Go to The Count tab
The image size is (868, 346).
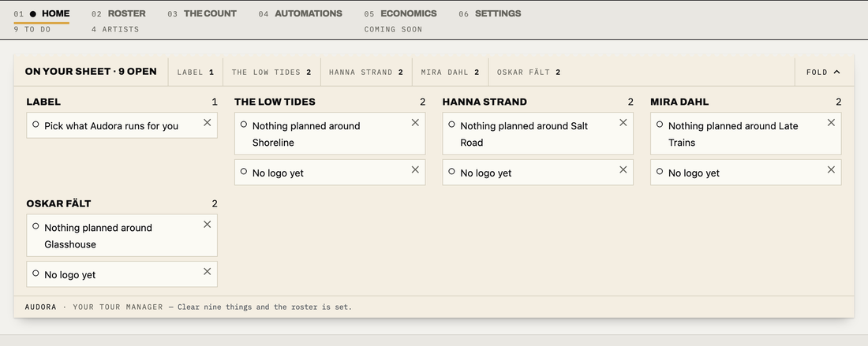[202, 14]
